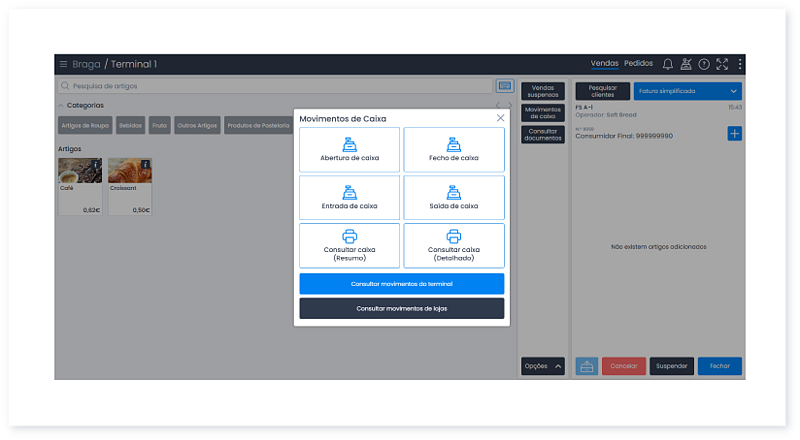The width and height of the screenshot is (800, 440).
Task: Select the Vendas tab
Action: [x=604, y=64]
